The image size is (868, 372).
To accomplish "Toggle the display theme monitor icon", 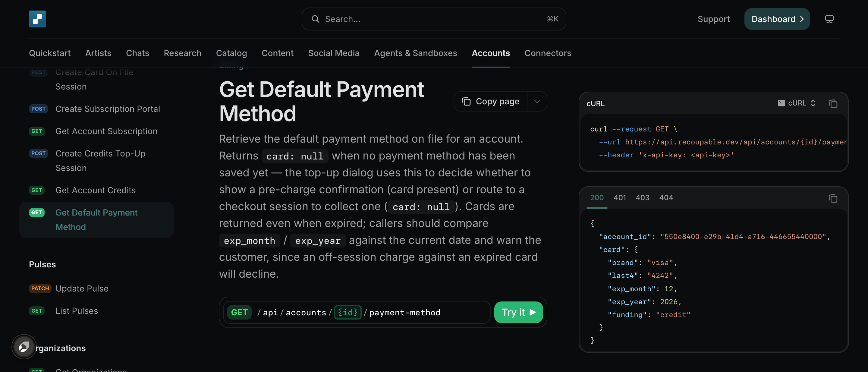I will [829, 19].
